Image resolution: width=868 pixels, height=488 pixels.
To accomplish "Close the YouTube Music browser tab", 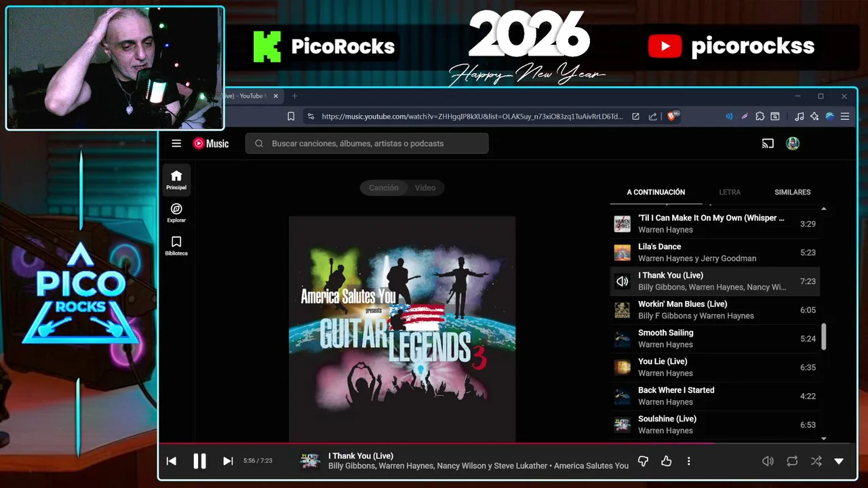I will [x=276, y=96].
